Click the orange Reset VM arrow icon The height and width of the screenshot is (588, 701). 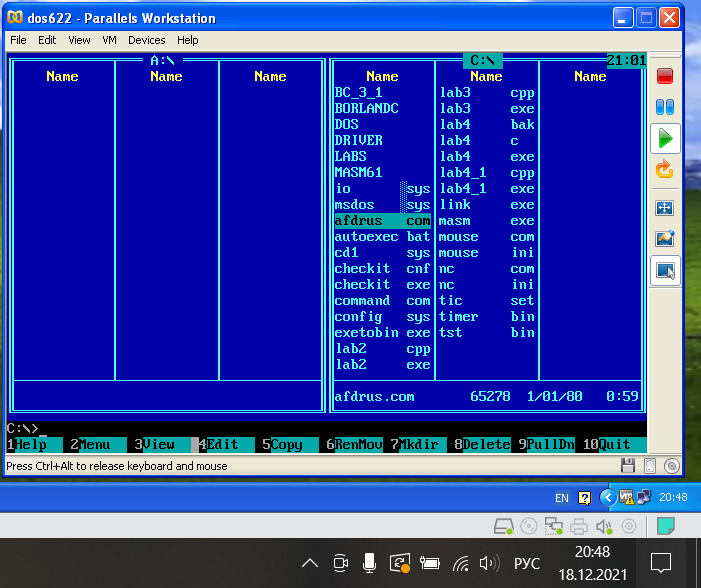(665, 169)
